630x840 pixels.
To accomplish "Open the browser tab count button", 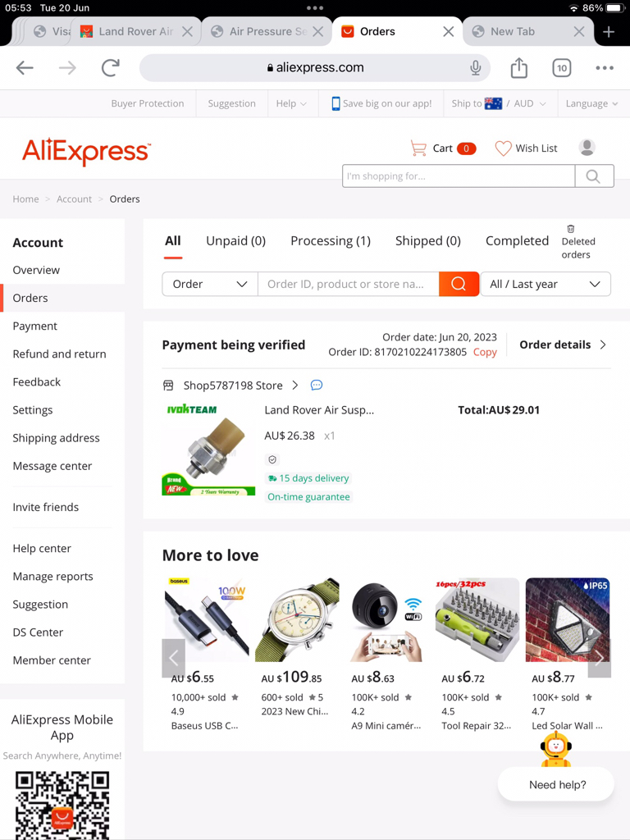I will click(561, 68).
